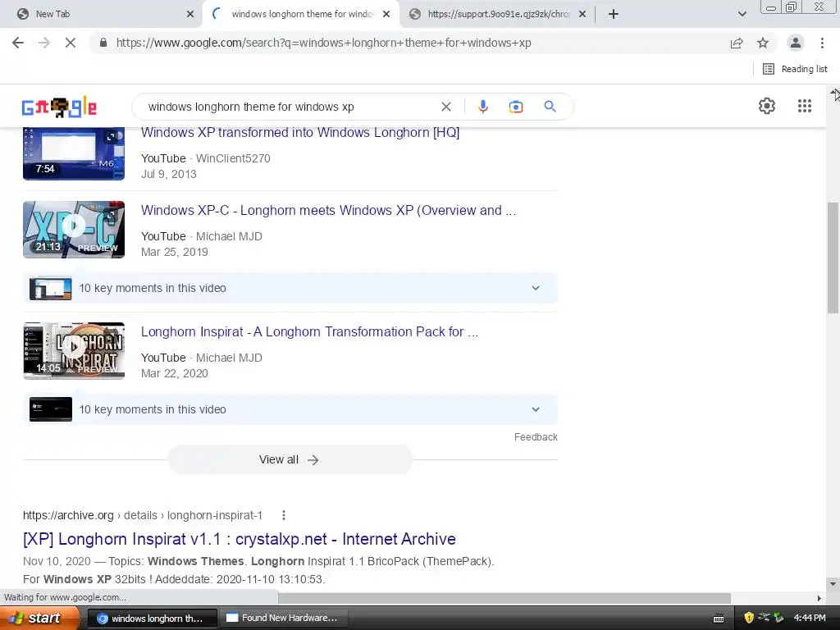Viewport: 840px width, 630px height.
Task: Select Chrome windows longhorn taskbar button
Action: click(x=152, y=619)
